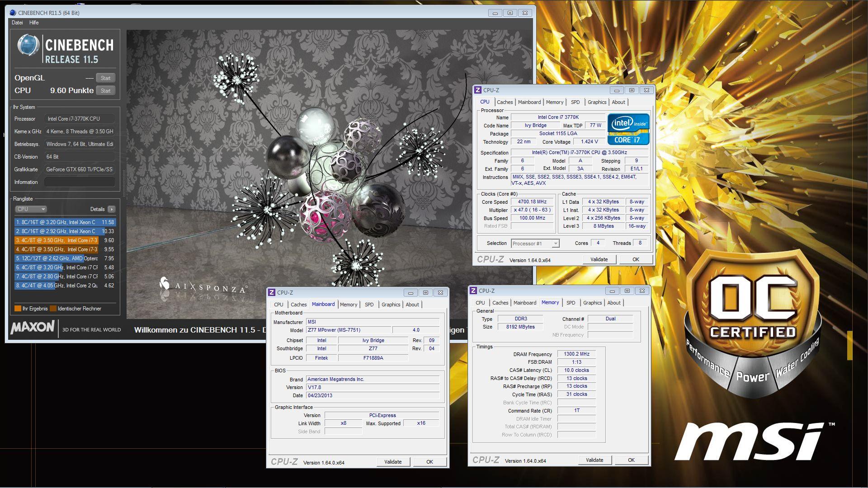Click the DRAM Frequency 1300.2 MHz value
The width and height of the screenshot is (868, 488).
tap(576, 354)
